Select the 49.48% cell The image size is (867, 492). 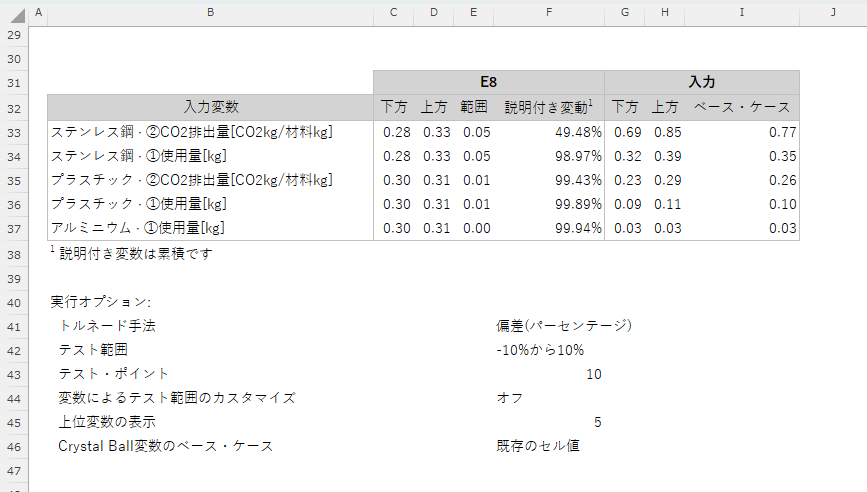click(548, 132)
